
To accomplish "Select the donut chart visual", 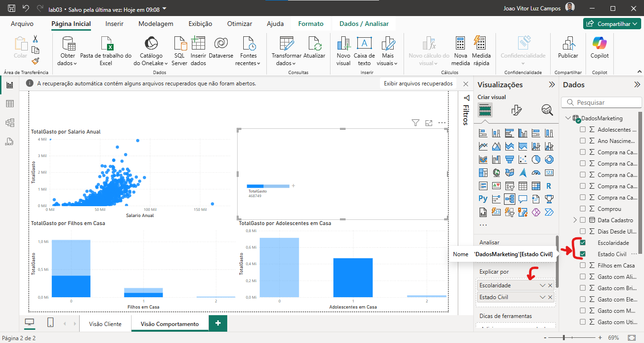I will 549,159.
